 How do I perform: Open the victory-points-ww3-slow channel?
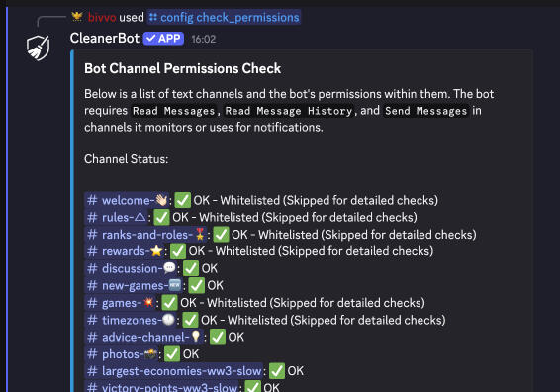tap(162, 387)
